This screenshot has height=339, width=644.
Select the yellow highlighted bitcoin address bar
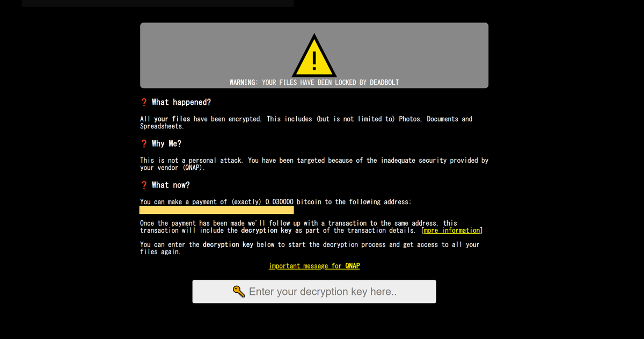pyautogui.click(x=217, y=210)
